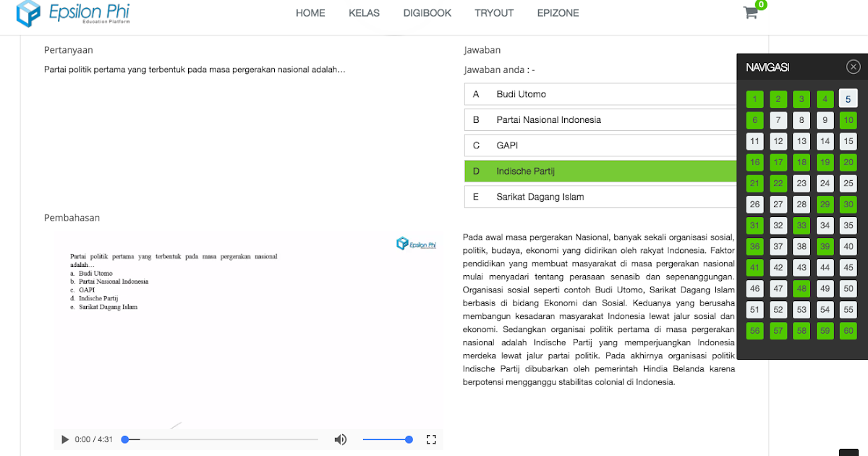Adjust the video volume slider
This screenshot has width=868, height=456.
tap(387, 439)
